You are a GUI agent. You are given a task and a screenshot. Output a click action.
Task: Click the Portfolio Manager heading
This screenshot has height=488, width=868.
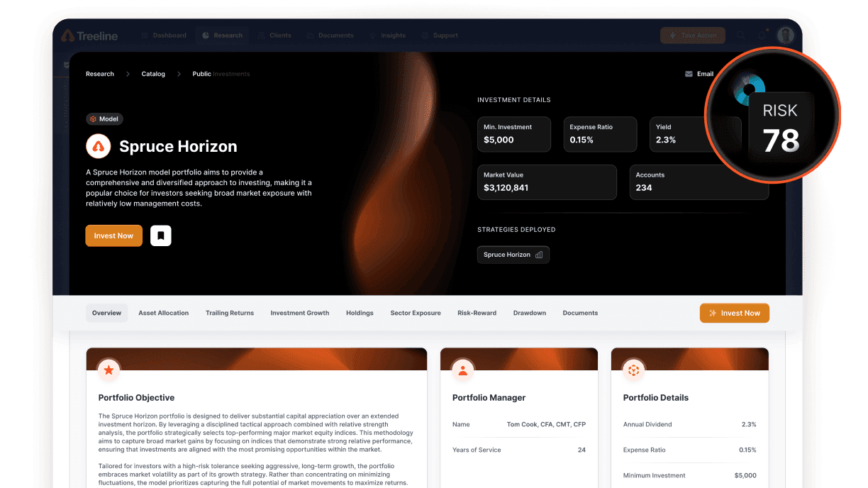(x=489, y=398)
